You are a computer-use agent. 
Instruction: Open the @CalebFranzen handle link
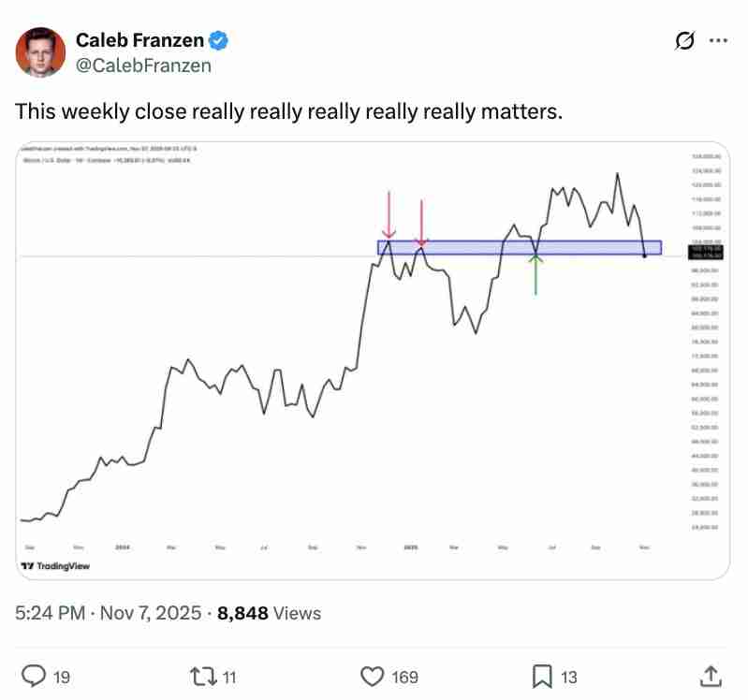click(x=142, y=65)
